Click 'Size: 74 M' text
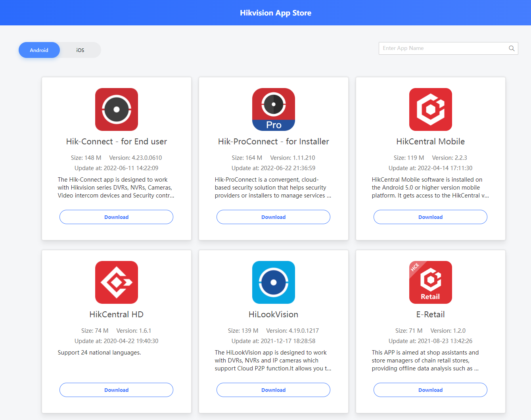This screenshot has height=420, width=531. click(x=95, y=331)
